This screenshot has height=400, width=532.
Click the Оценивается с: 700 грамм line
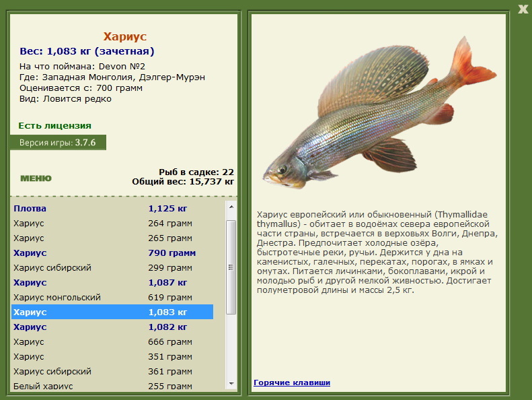coord(81,88)
